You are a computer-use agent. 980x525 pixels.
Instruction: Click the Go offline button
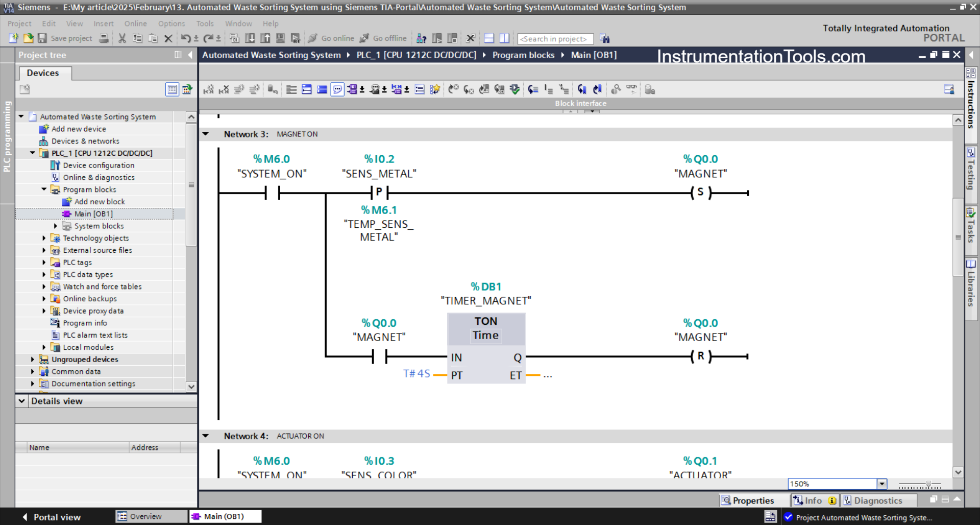[383, 38]
